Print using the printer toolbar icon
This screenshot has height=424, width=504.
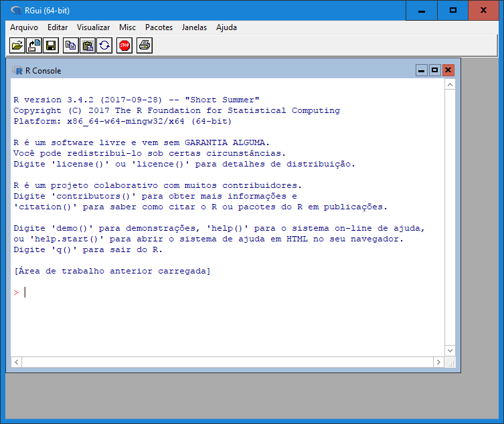pos(145,45)
